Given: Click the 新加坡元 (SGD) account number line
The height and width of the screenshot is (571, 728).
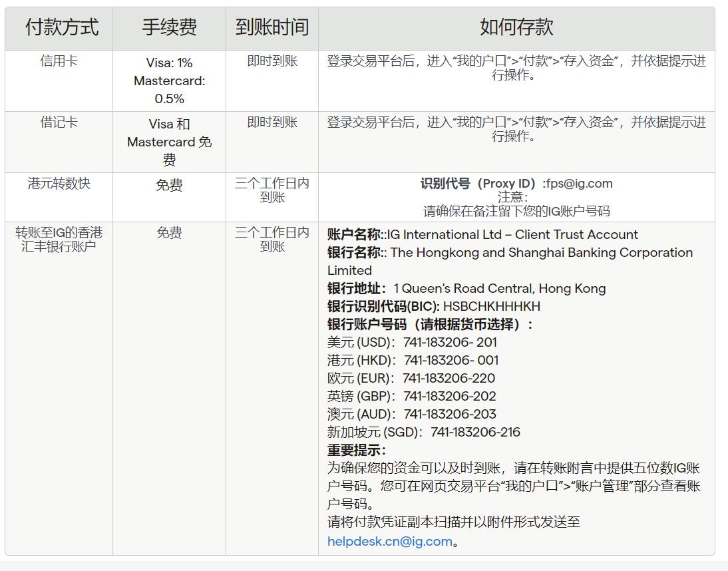Looking at the screenshot, I should [x=424, y=432].
